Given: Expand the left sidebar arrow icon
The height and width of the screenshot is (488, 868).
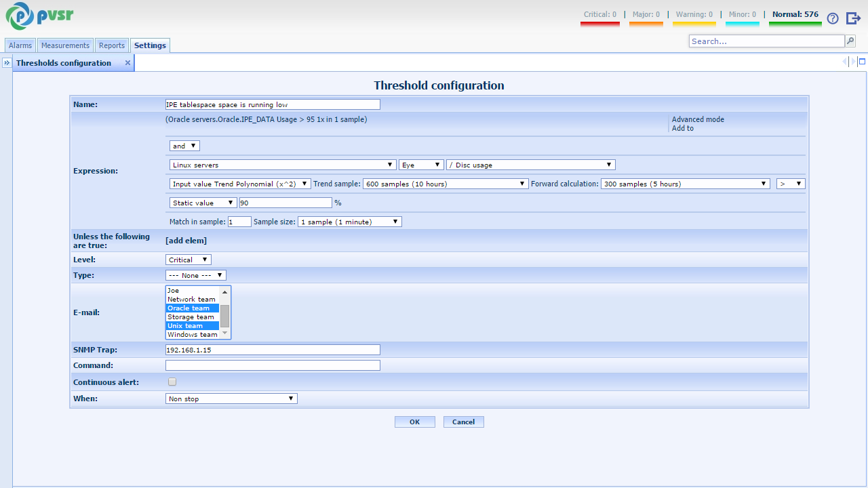Looking at the screenshot, I should 6,63.
